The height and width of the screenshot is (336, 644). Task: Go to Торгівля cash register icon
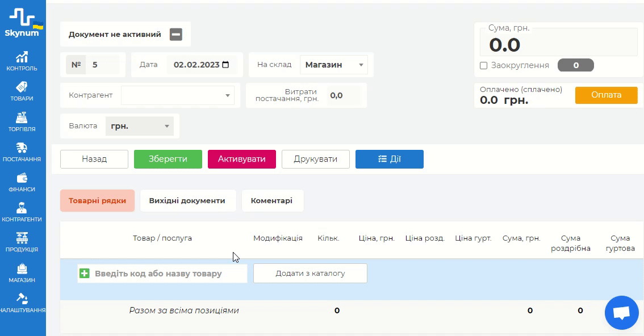tap(22, 118)
